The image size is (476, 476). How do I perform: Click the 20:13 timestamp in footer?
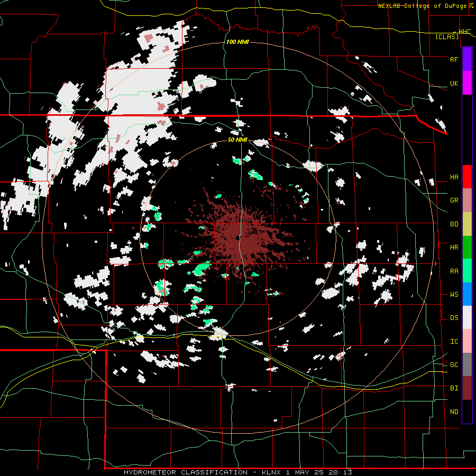tap(341, 472)
